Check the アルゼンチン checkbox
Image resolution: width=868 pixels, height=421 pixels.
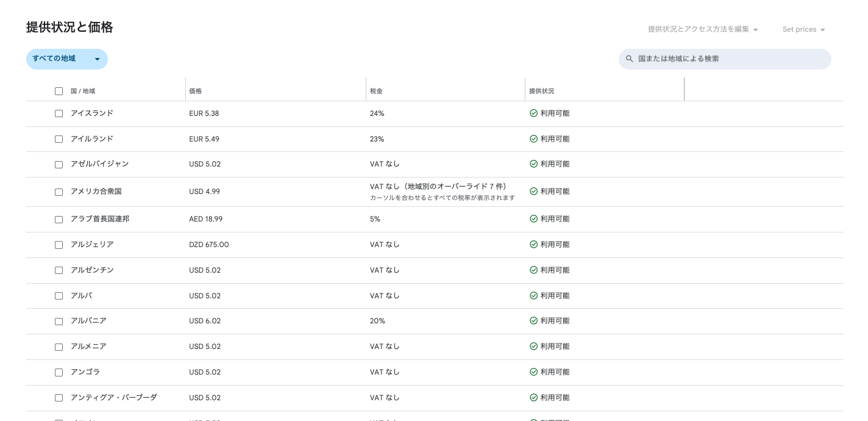59,270
